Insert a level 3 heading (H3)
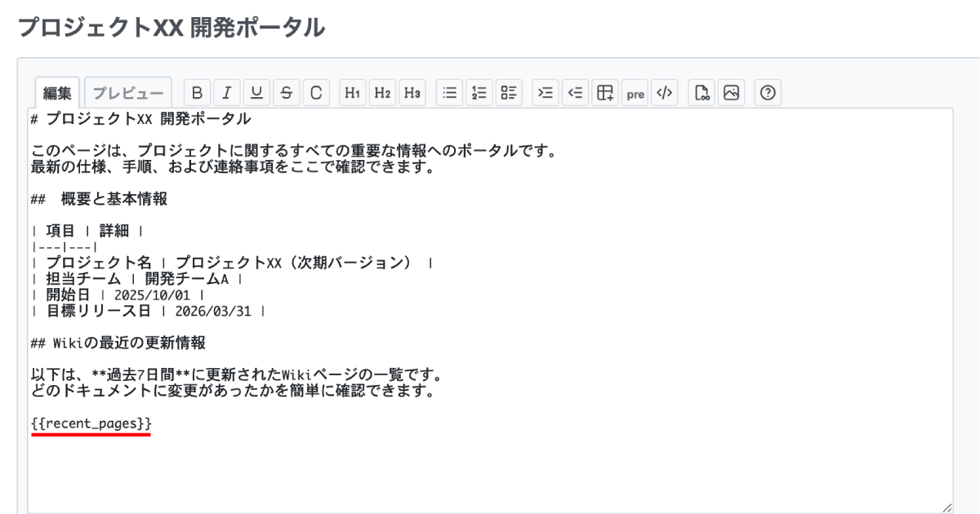This screenshot has height=514, width=980. click(x=412, y=93)
